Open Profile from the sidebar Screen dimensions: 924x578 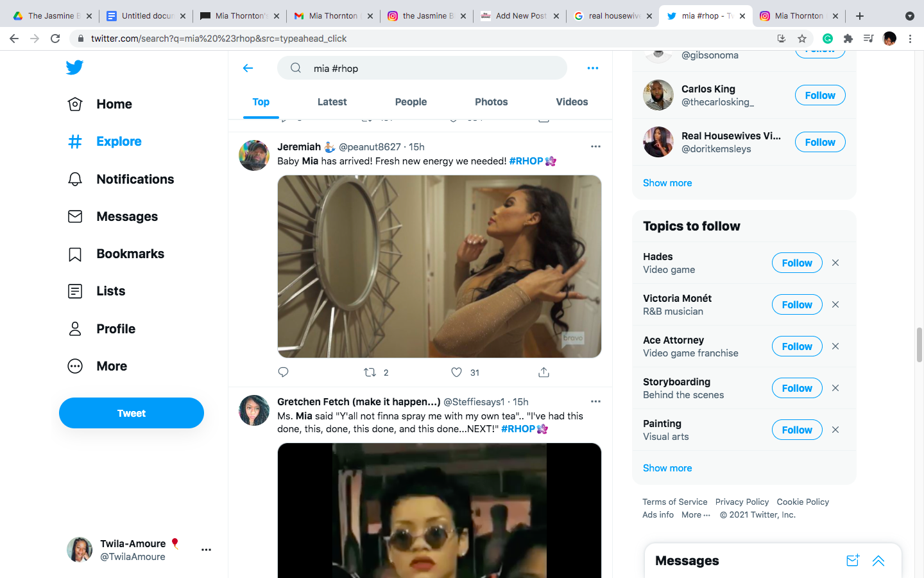click(x=101, y=329)
